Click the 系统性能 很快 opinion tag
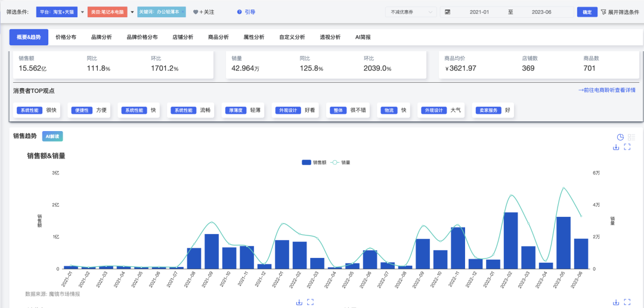This screenshot has width=644, height=308. click(36, 110)
